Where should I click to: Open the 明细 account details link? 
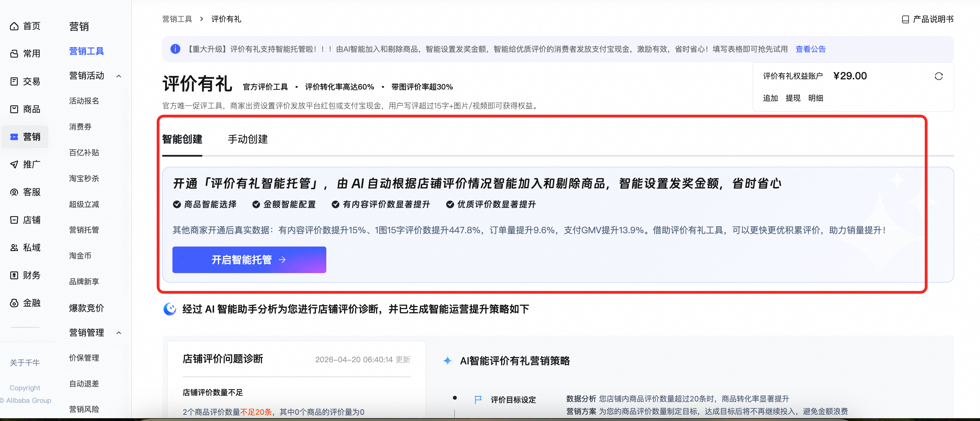click(x=816, y=98)
